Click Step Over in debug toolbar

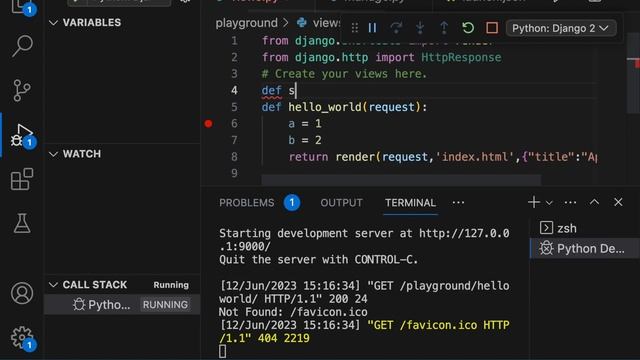click(396, 28)
